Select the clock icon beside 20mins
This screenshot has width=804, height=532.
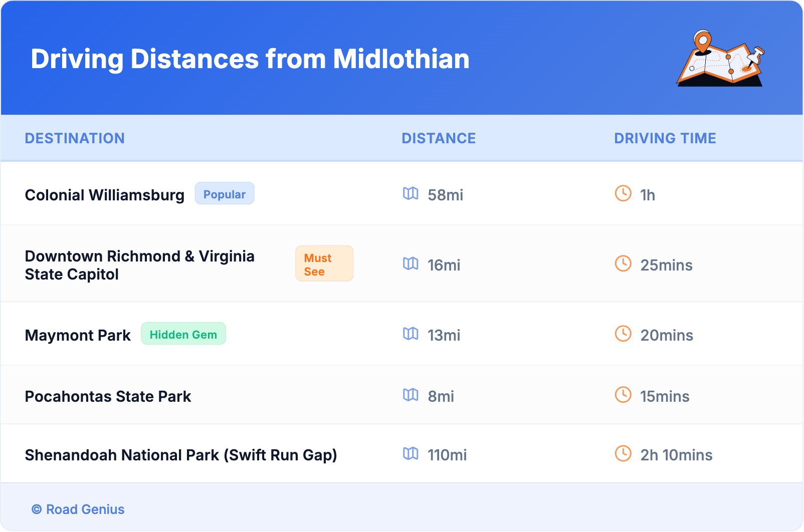point(623,334)
